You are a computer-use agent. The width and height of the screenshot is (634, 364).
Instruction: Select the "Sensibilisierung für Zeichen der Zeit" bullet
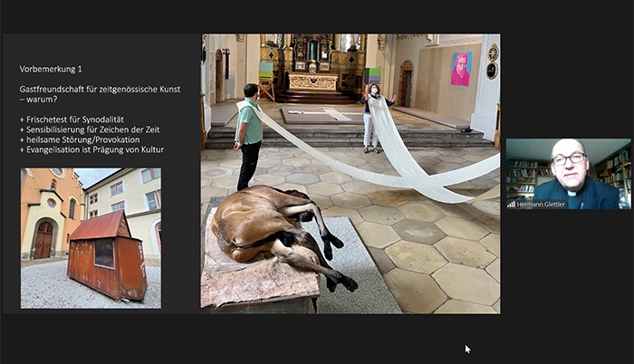[89, 129]
